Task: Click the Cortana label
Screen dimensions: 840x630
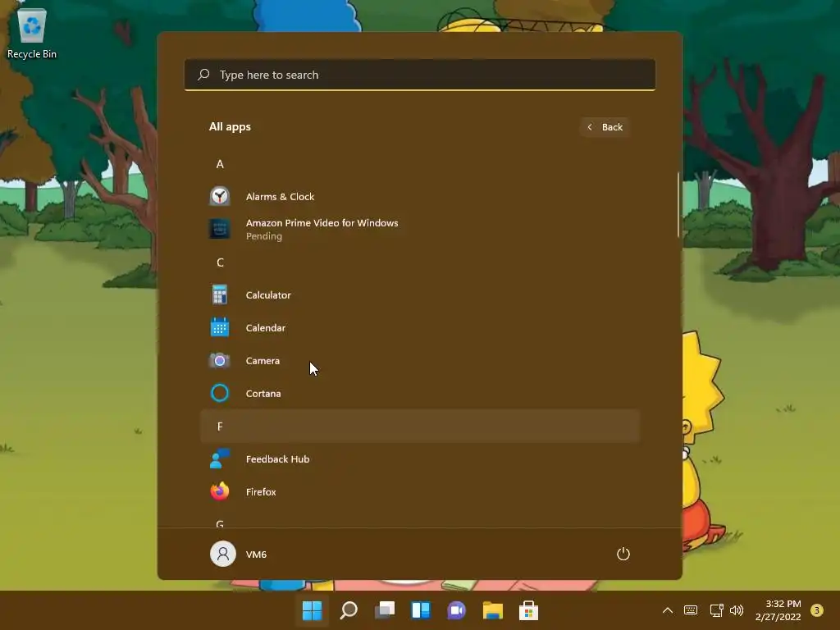Action: tap(263, 393)
